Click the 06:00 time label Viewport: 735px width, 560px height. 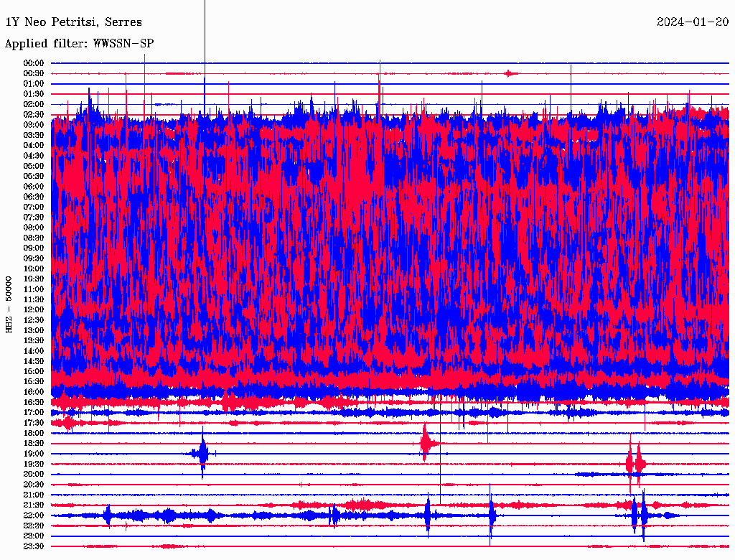pyautogui.click(x=34, y=186)
